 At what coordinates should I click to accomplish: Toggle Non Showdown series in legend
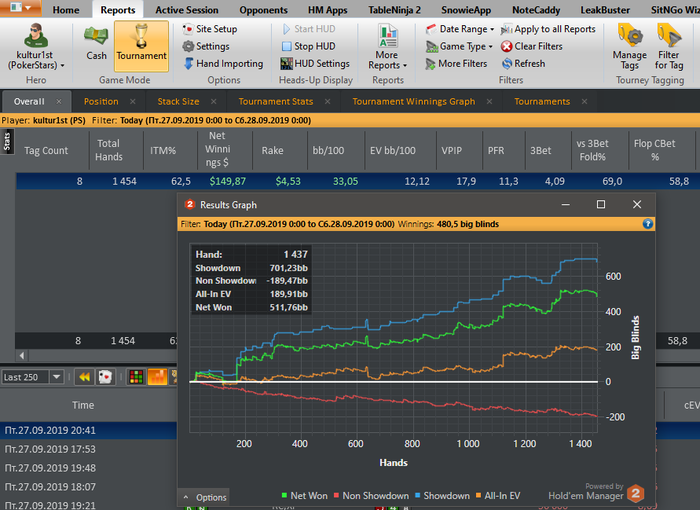(x=371, y=496)
